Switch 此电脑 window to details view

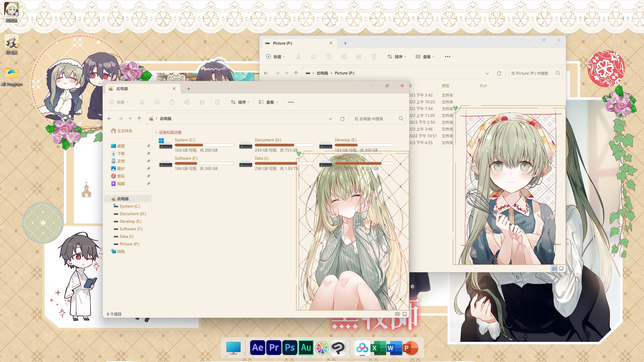pos(397,314)
